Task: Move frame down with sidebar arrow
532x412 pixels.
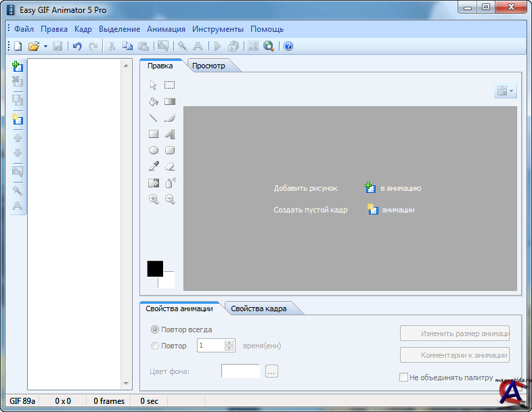Action: pos(18,153)
